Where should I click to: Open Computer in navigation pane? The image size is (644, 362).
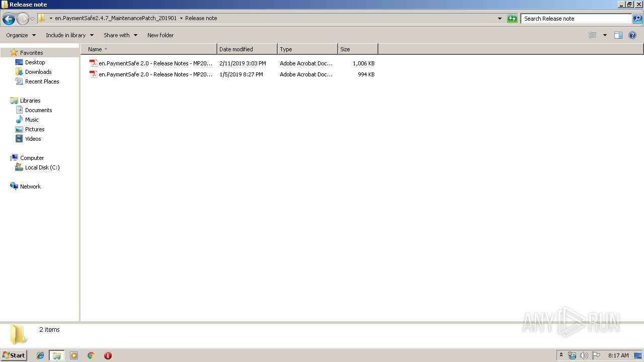(32, 158)
